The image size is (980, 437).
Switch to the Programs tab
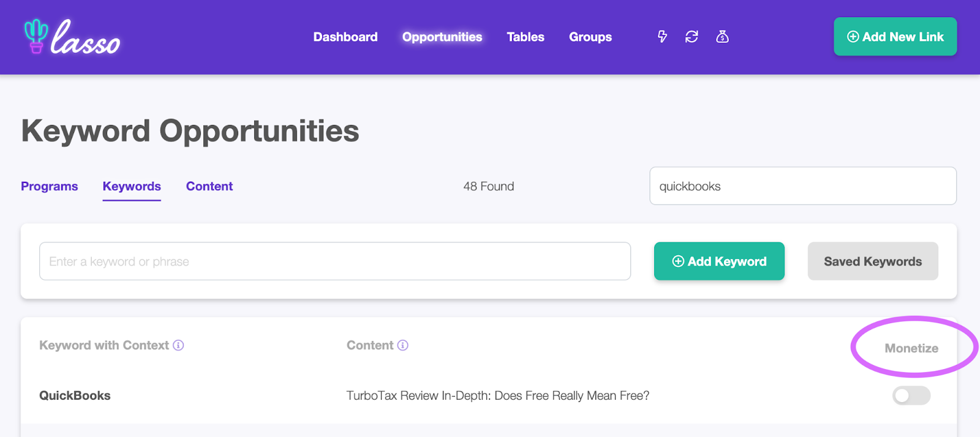tap(50, 186)
